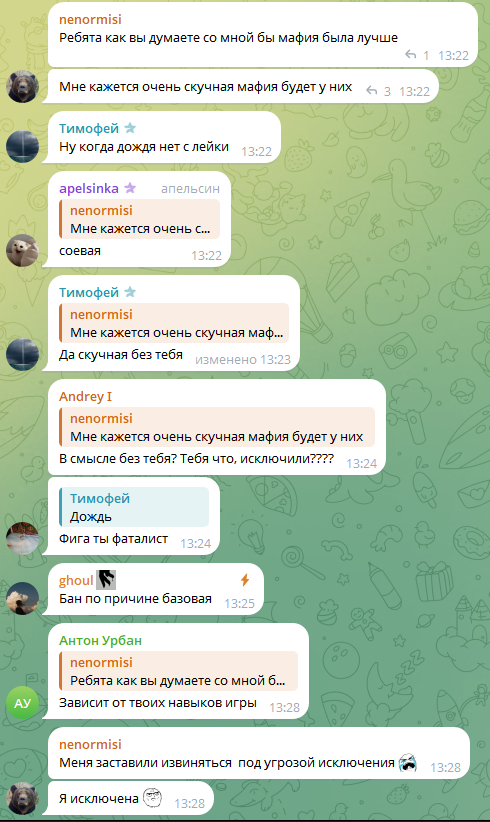Click the lightning boost icon in ghoul's message
The width and height of the screenshot is (490, 822).
245,579
